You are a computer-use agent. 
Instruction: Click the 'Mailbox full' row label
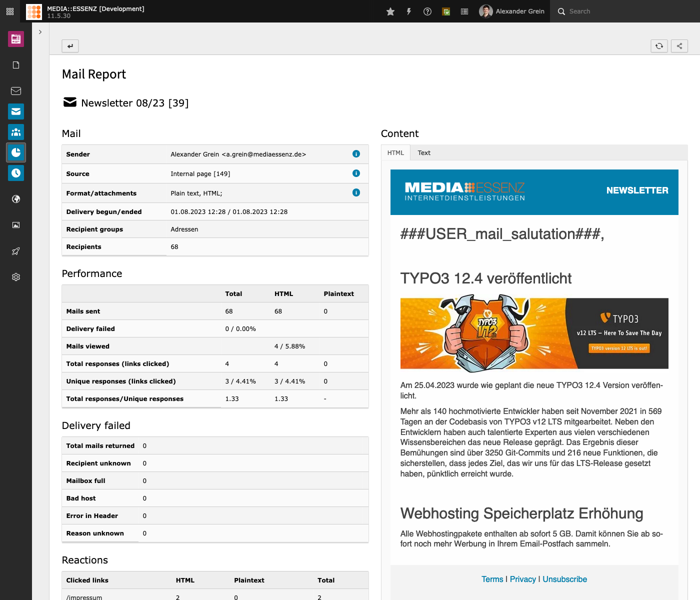(x=86, y=481)
